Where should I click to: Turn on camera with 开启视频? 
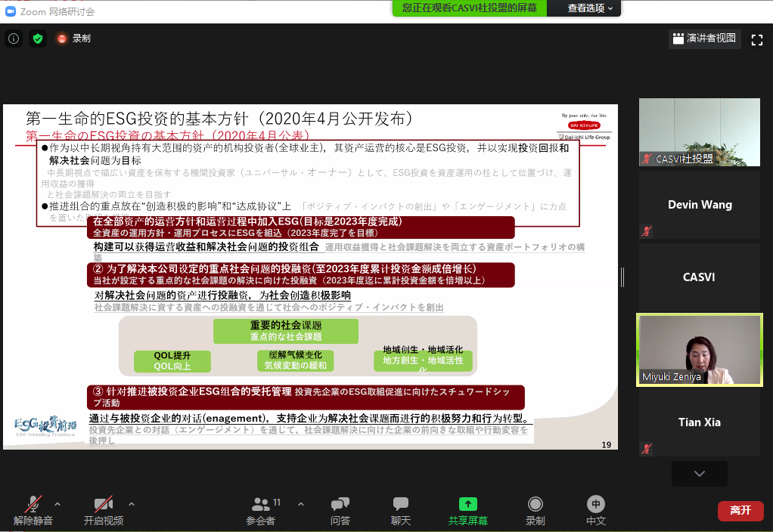pyautogui.click(x=103, y=510)
